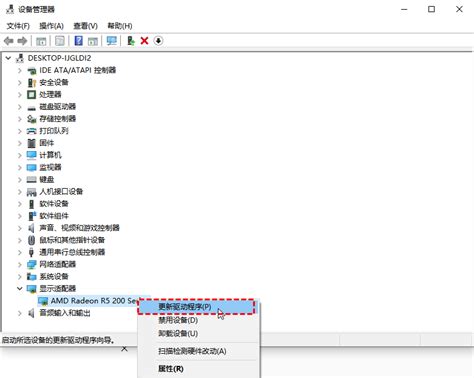Open the 帮助(H) menu
This screenshot has height=378, width=474.
coord(120,26)
